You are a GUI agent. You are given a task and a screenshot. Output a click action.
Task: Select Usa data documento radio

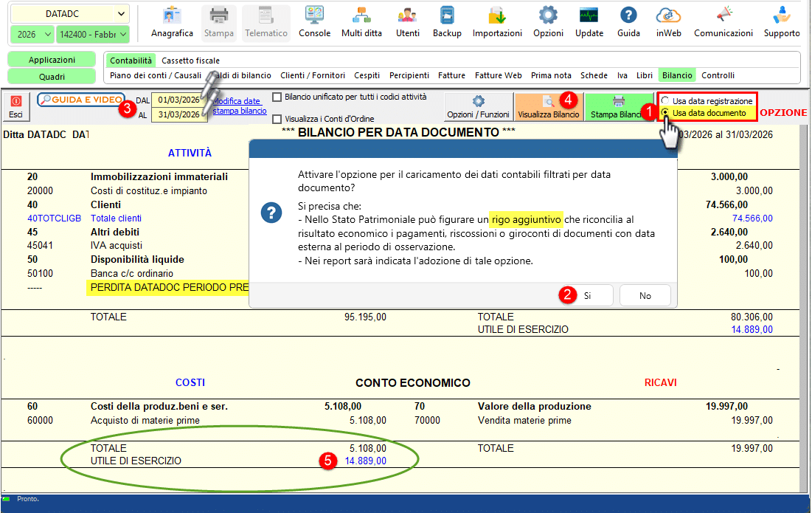click(665, 112)
